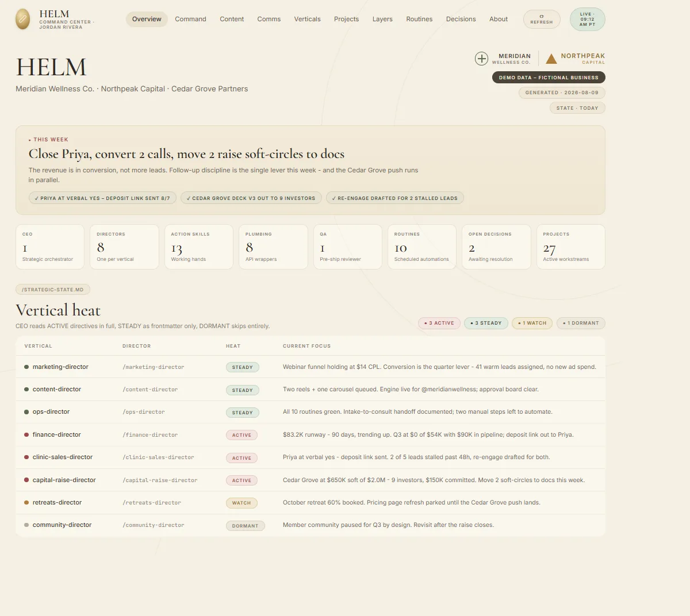Click the /ops-director path
This screenshot has height=616, width=690.
pyautogui.click(x=144, y=412)
